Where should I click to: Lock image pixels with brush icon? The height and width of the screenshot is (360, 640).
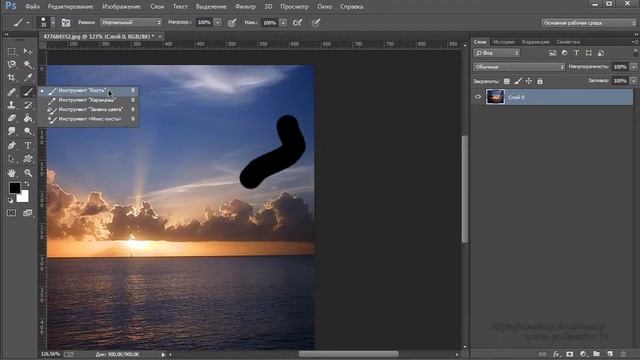click(518, 81)
